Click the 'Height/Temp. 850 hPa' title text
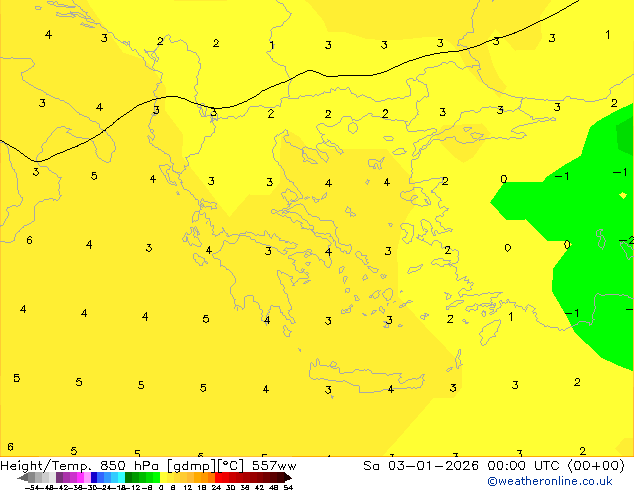Viewport: 634px width, 490px height. pyautogui.click(x=80, y=466)
